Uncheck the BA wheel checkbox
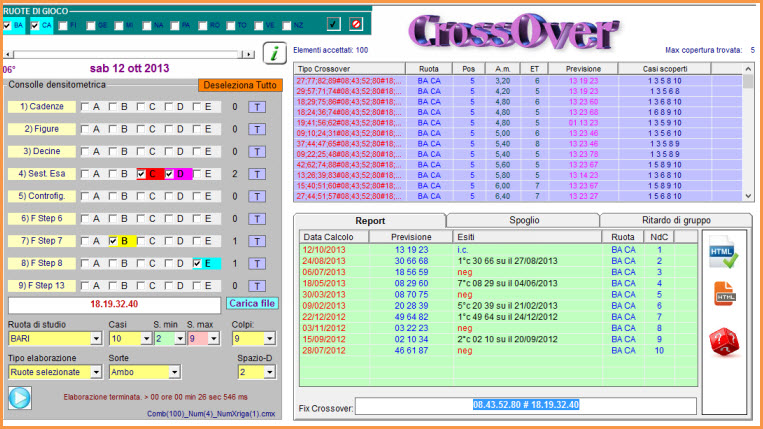763x429 pixels. pos(7,25)
